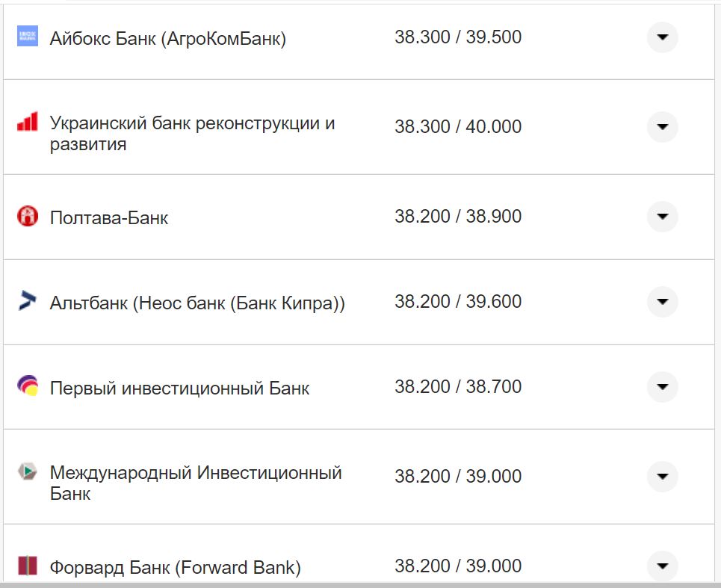The width and height of the screenshot is (721, 588).
Task: Click the rate 38.200 / 38.700
Action: click(x=460, y=386)
